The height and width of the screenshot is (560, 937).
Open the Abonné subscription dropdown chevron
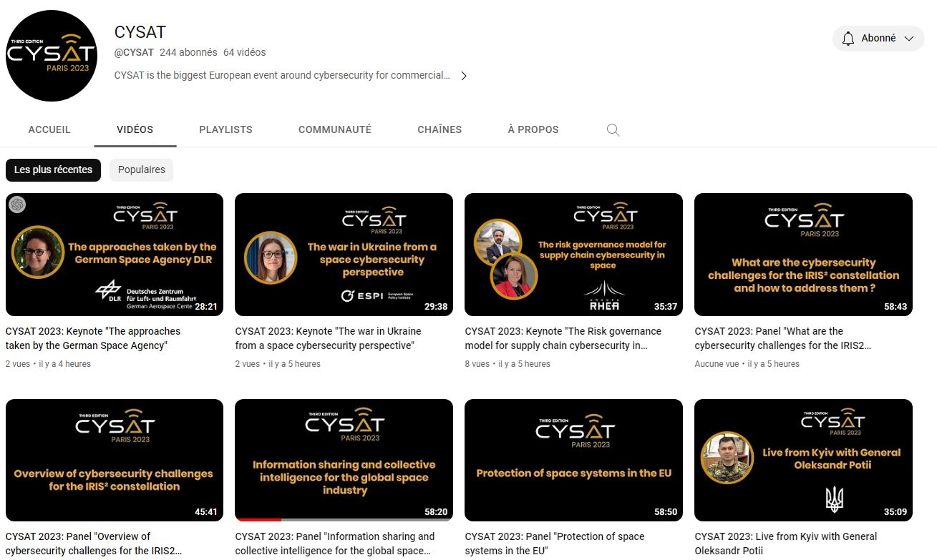909,39
